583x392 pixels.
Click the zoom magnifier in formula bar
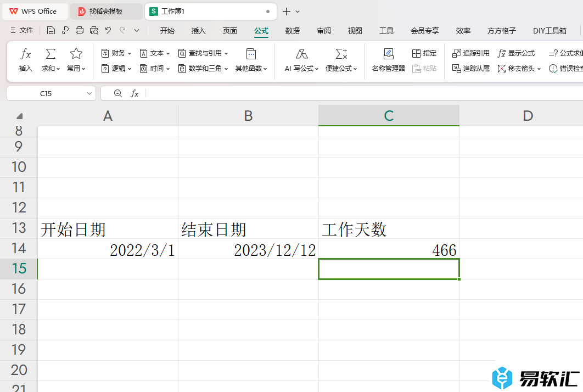(118, 93)
